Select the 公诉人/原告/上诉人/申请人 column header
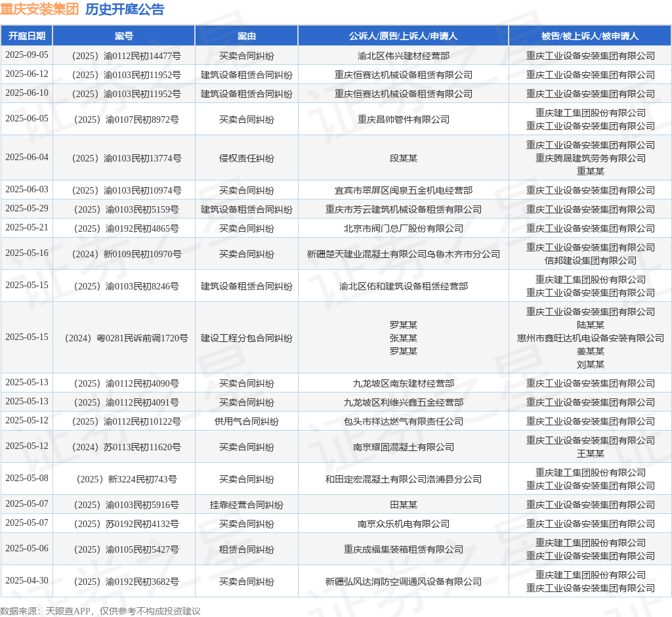 pos(404,36)
